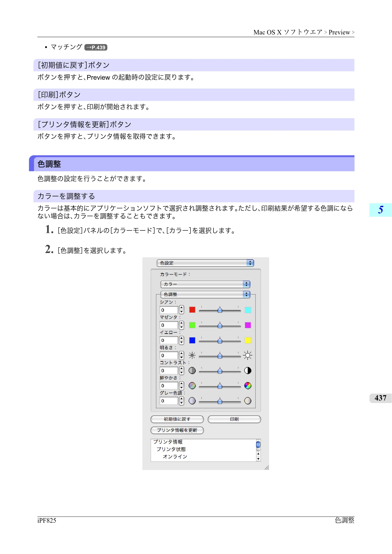Follow the →P.439 page link

pyautogui.click(x=96, y=47)
